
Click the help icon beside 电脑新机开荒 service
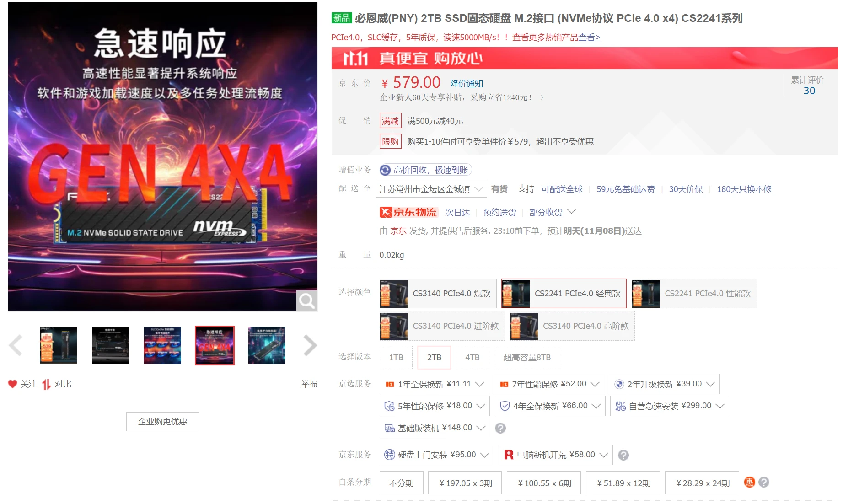tap(623, 455)
